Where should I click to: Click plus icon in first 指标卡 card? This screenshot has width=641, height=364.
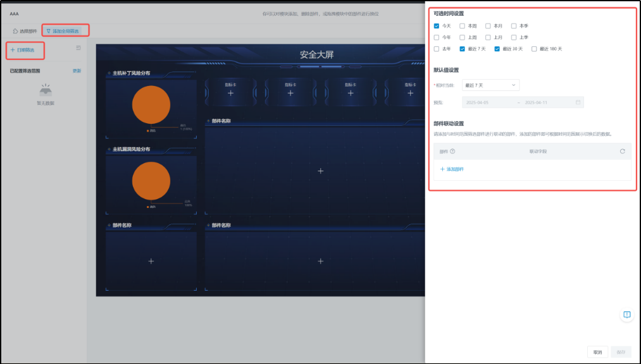click(230, 93)
